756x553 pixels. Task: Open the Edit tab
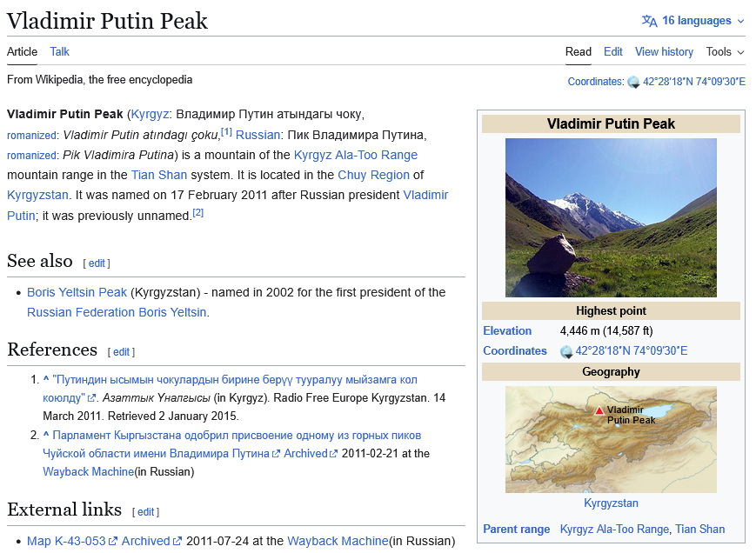click(612, 52)
